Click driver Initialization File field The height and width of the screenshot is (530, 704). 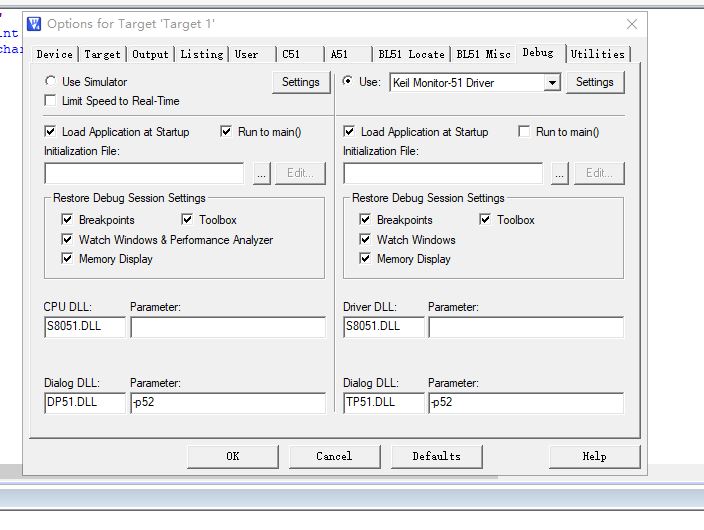443,173
